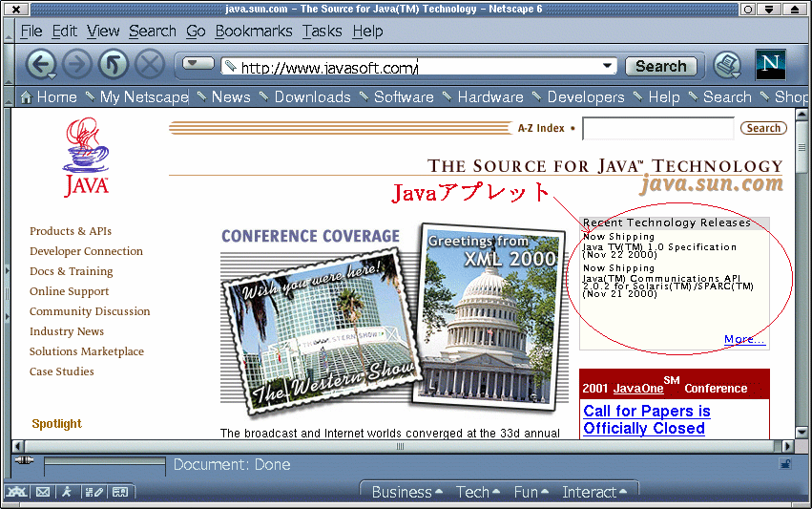Reload the page with the Reload button
This screenshot has width=812, height=509.
point(114,65)
